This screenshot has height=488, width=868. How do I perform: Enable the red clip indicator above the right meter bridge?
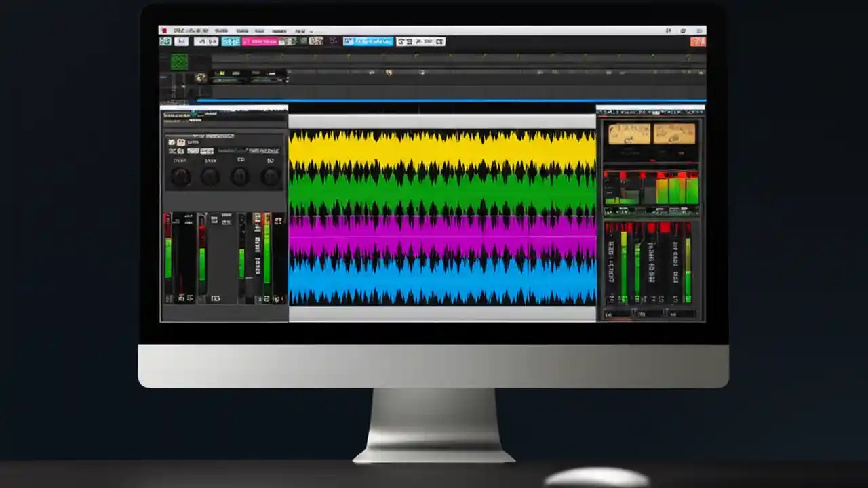pos(624,173)
